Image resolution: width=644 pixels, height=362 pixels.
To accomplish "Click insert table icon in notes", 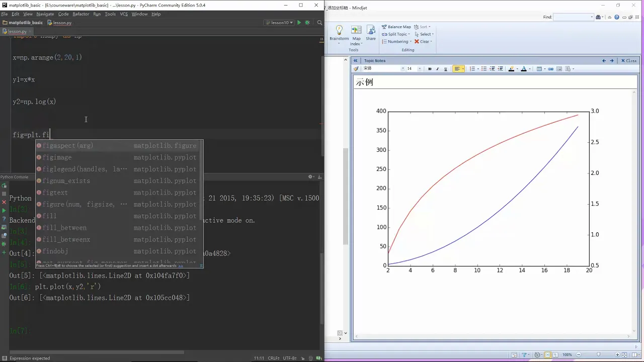I will coord(539,69).
